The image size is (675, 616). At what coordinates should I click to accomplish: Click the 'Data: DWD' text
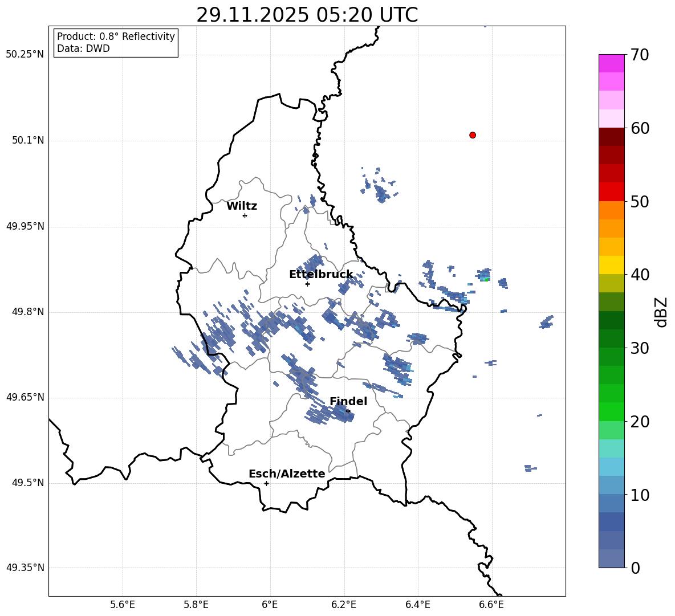coord(83,48)
